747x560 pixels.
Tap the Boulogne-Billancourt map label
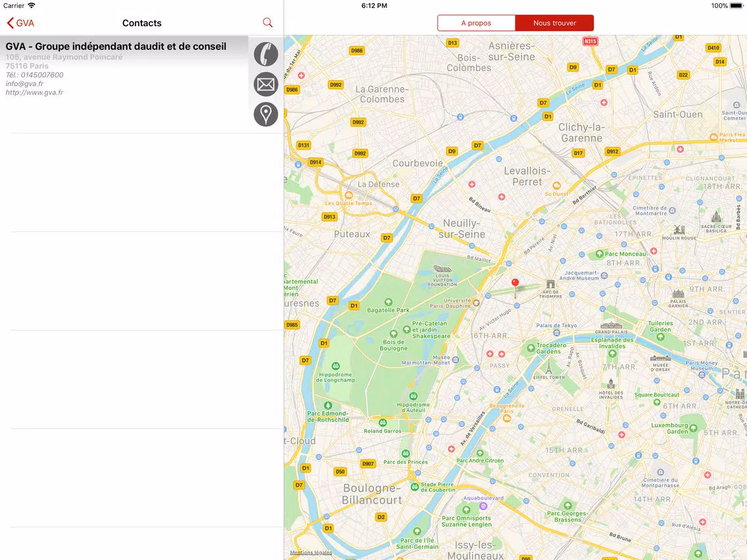click(x=372, y=494)
